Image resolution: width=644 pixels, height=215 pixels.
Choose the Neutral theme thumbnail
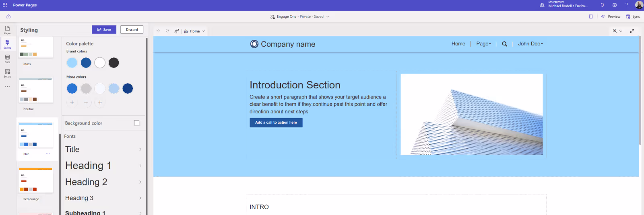click(x=36, y=90)
